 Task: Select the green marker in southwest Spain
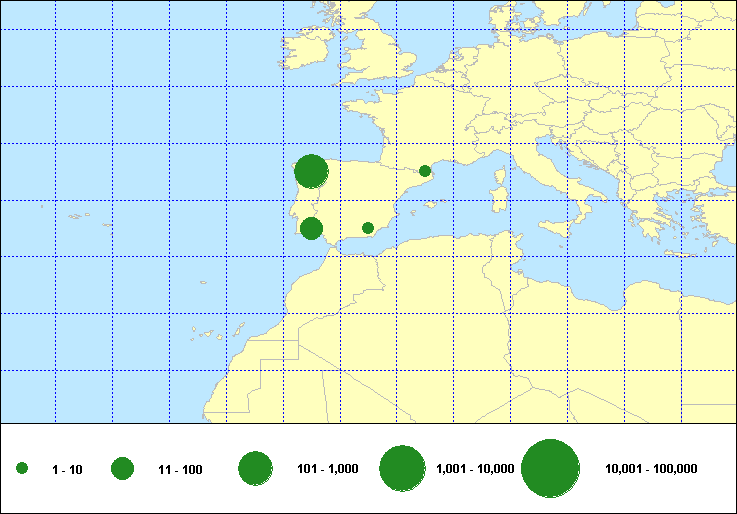[311, 228]
